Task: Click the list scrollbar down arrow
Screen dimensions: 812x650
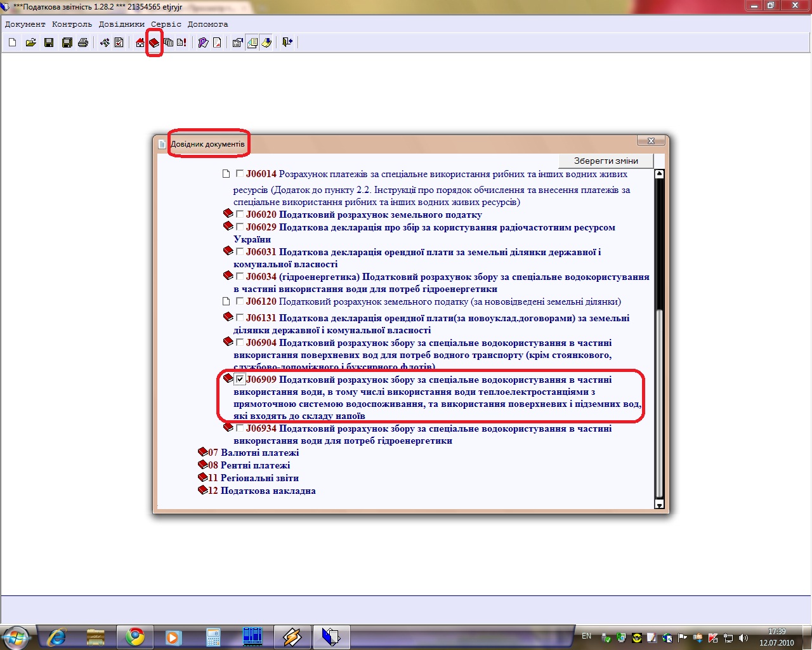Action: pos(659,505)
